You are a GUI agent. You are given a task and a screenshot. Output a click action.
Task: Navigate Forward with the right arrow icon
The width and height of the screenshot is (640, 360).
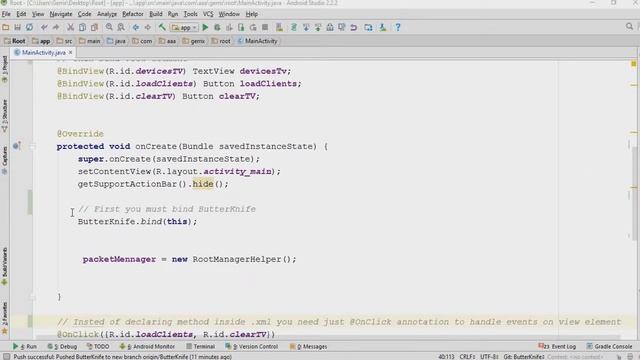[147, 27]
